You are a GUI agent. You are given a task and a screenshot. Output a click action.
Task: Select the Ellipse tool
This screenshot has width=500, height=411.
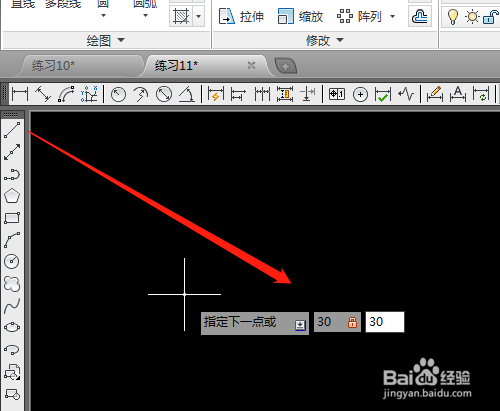click(12, 327)
